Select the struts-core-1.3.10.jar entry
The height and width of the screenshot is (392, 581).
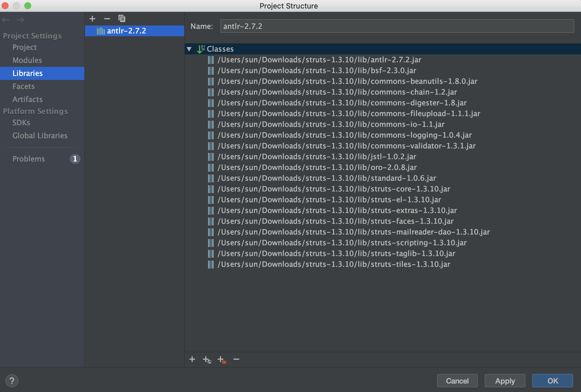pyautogui.click(x=334, y=189)
